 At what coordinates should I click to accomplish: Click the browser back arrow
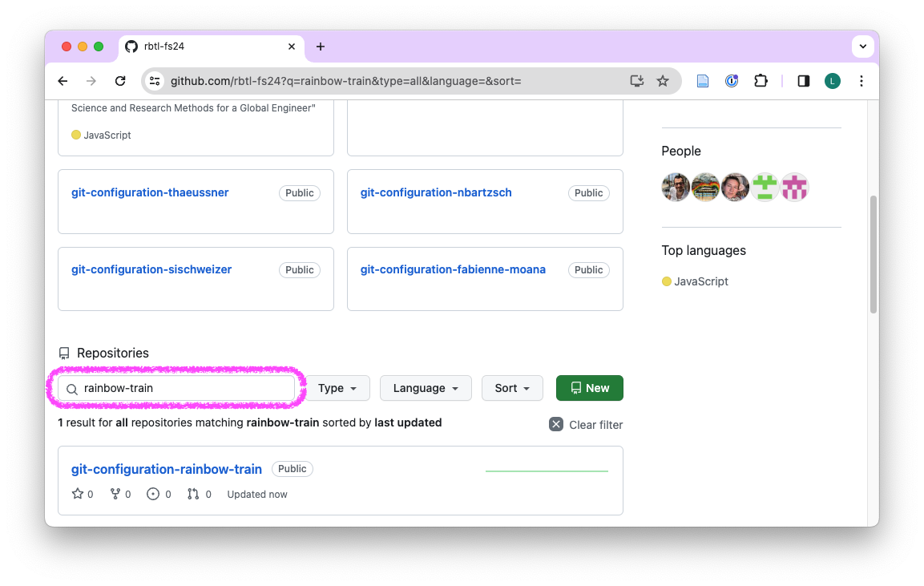tap(63, 81)
